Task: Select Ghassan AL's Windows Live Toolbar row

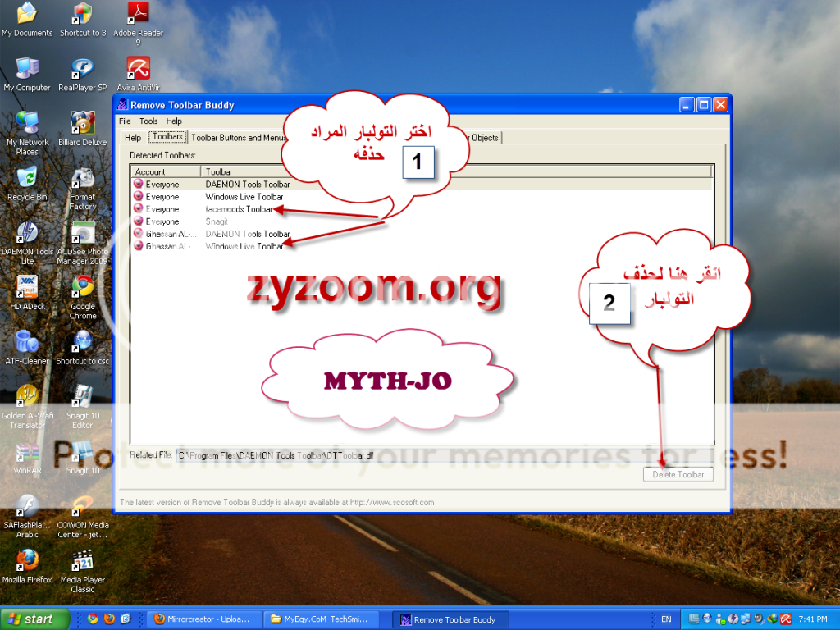Action: [422, 246]
